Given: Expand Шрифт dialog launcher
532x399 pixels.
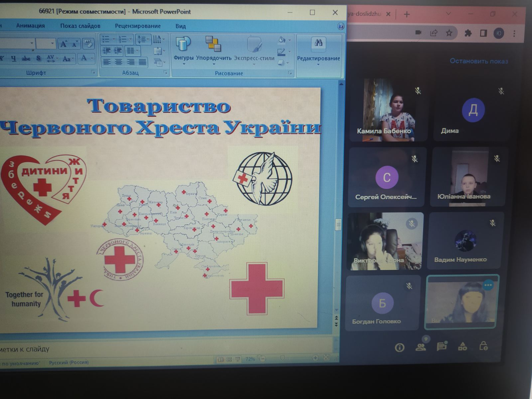Looking at the screenshot, I should tap(93, 72).
